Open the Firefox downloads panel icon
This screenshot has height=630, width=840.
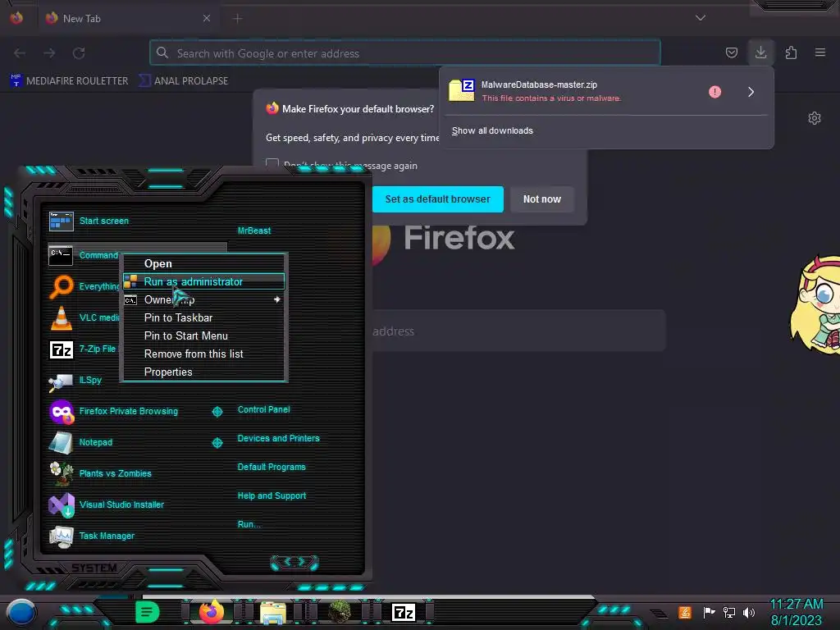coord(760,52)
